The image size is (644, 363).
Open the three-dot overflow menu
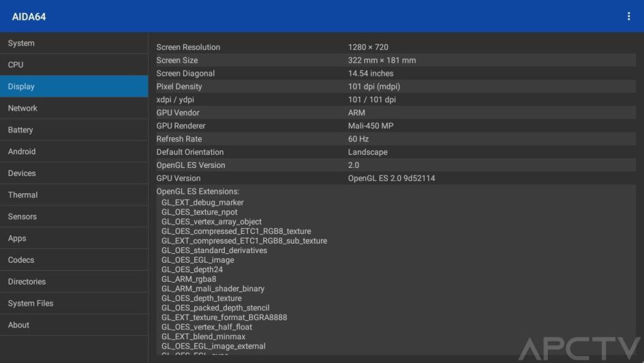pyautogui.click(x=628, y=16)
